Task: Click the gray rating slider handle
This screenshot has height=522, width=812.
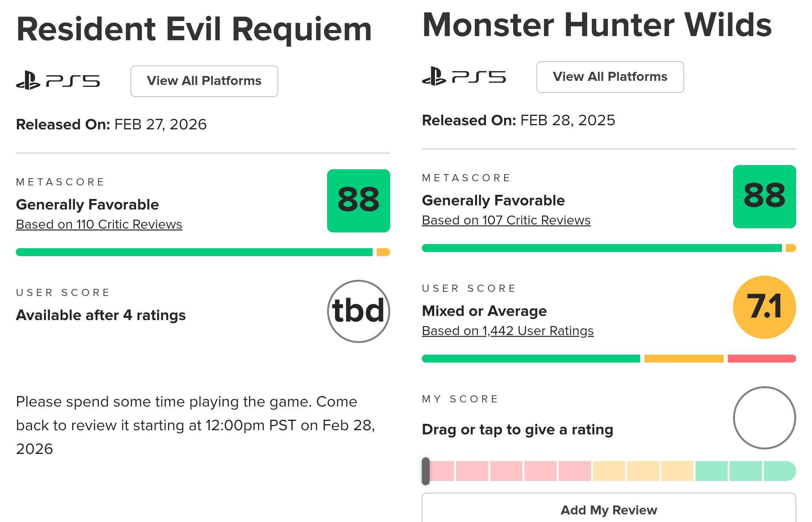Action: pyautogui.click(x=426, y=471)
